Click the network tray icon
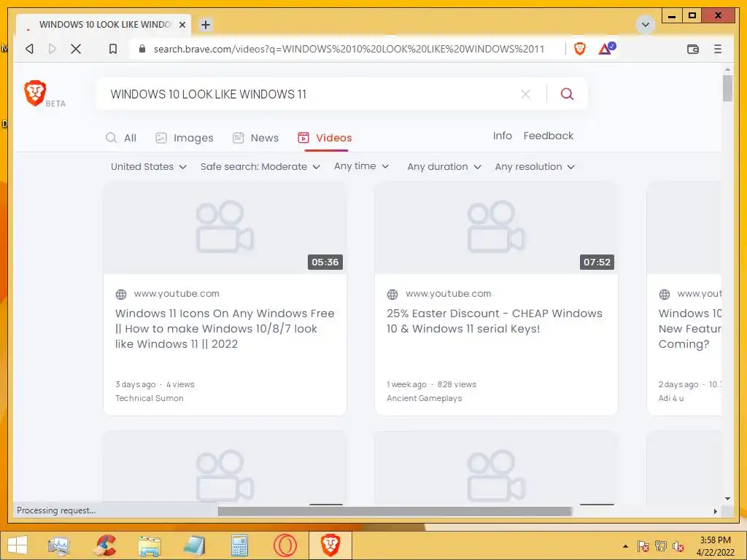 pos(661,546)
